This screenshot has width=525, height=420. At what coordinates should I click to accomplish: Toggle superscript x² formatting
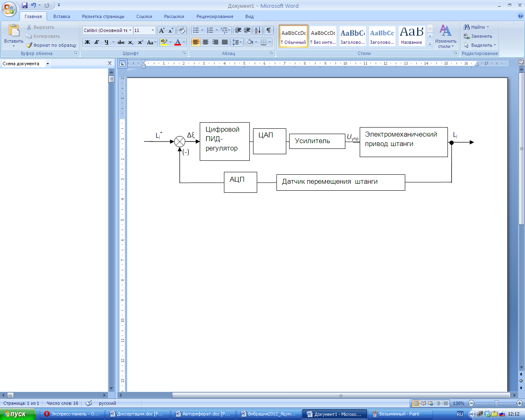(140, 42)
